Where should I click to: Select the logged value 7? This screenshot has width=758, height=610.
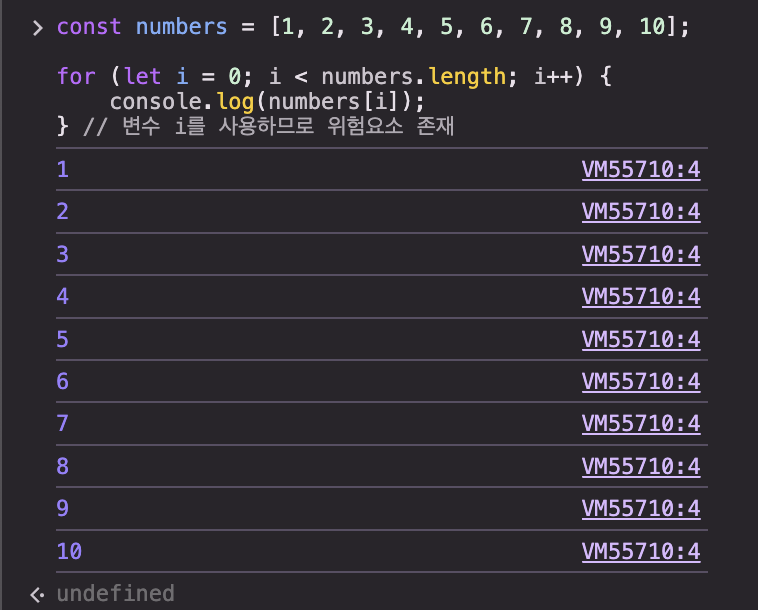63,423
